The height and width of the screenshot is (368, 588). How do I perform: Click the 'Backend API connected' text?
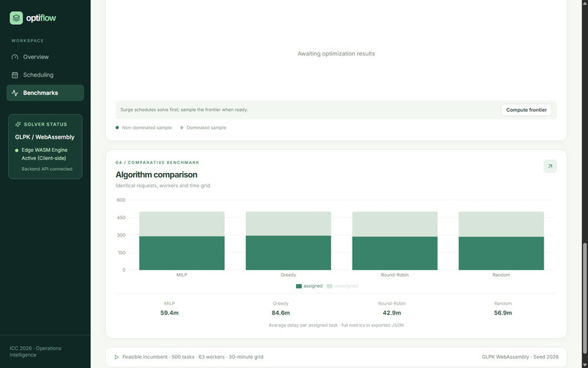[47, 169]
